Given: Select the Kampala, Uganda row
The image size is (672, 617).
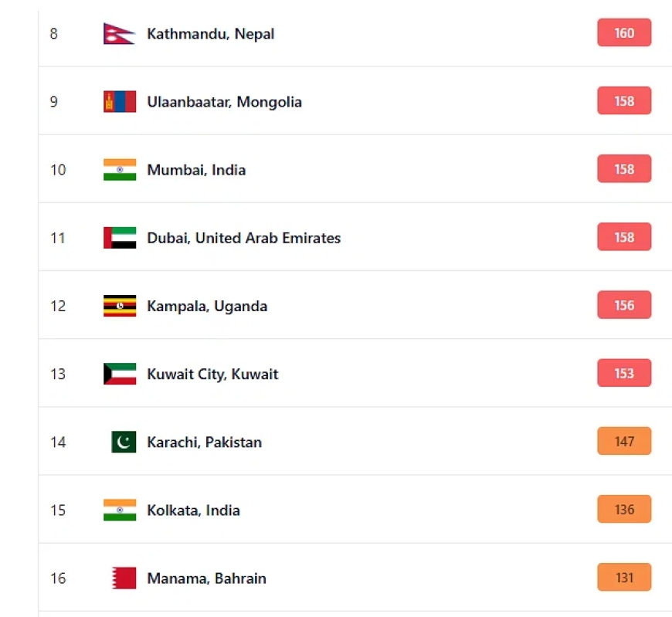Looking at the screenshot, I should tap(355, 305).
